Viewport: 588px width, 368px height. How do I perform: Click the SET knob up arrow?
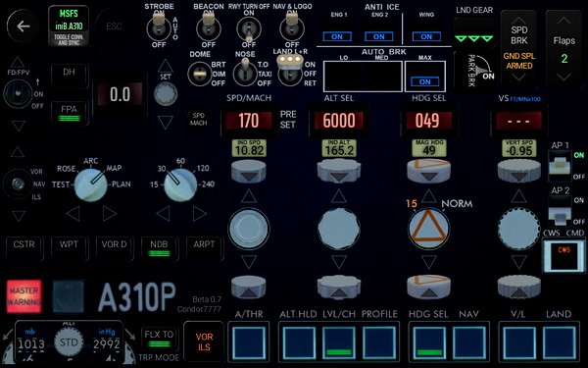click(x=166, y=66)
